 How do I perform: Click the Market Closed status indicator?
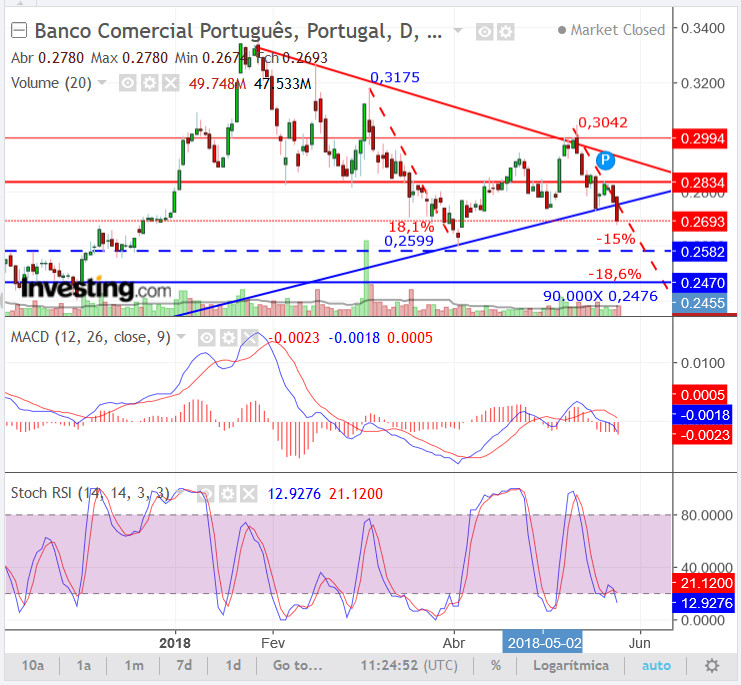point(612,30)
